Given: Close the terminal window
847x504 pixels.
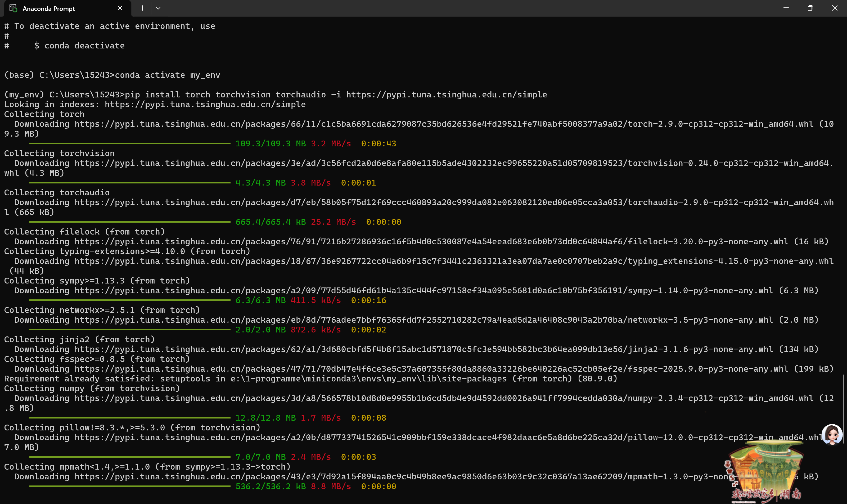Looking at the screenshot, I should point(835,8).
